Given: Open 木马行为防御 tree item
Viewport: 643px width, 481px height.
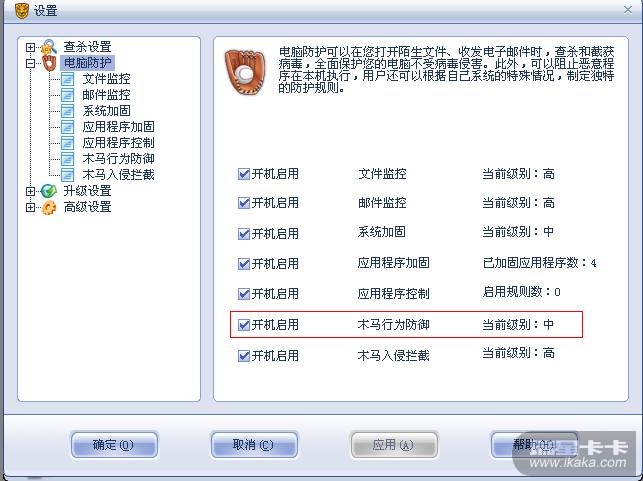Looking at the screenshot, I should point(118,159).
